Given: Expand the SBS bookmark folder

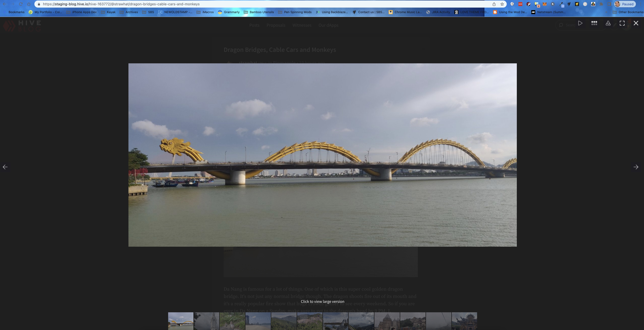Looking at the screenshot, I should pyautogui.click(x=148, y=12).
